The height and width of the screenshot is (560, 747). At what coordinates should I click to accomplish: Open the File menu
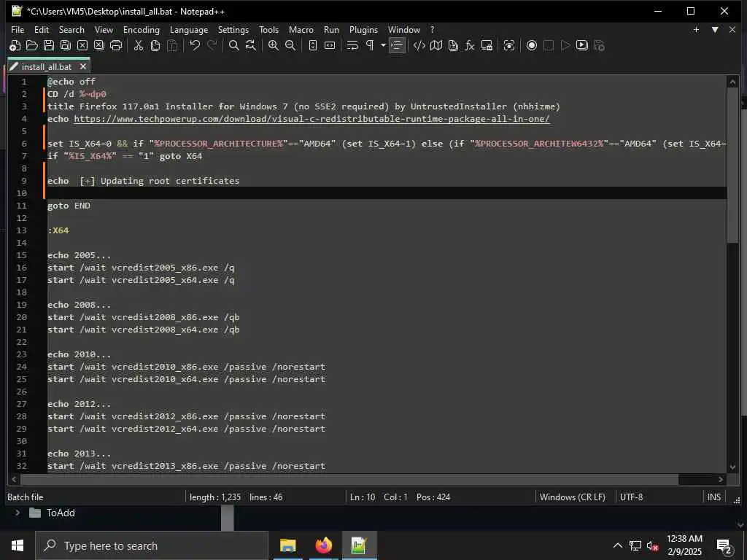pos(18,29)
